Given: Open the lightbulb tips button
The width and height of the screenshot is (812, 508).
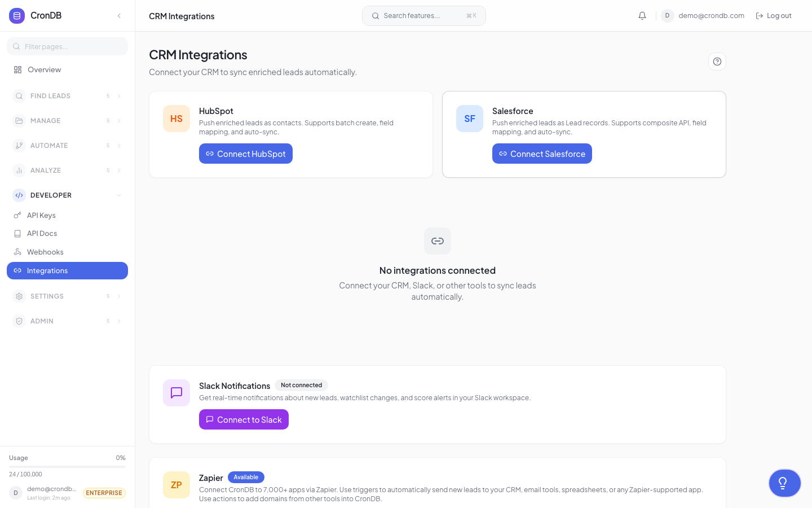Looking at the screenshot, I should click(x=784, y=483).
